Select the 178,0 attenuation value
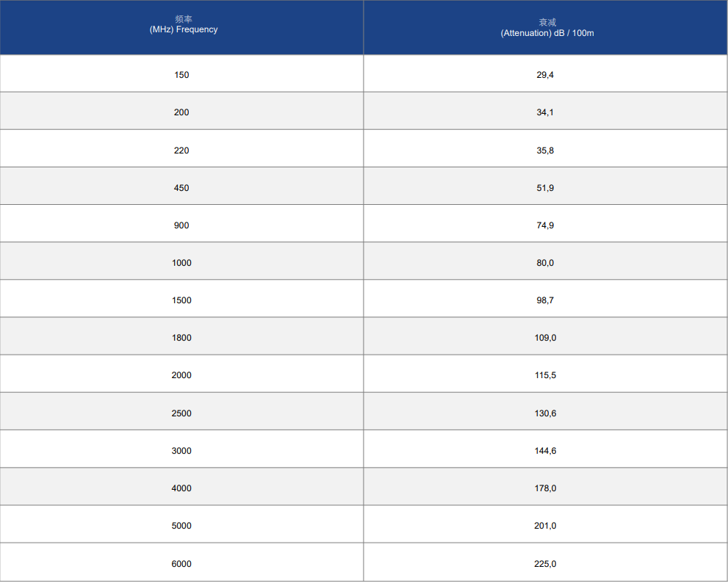 tap(546, 487)
